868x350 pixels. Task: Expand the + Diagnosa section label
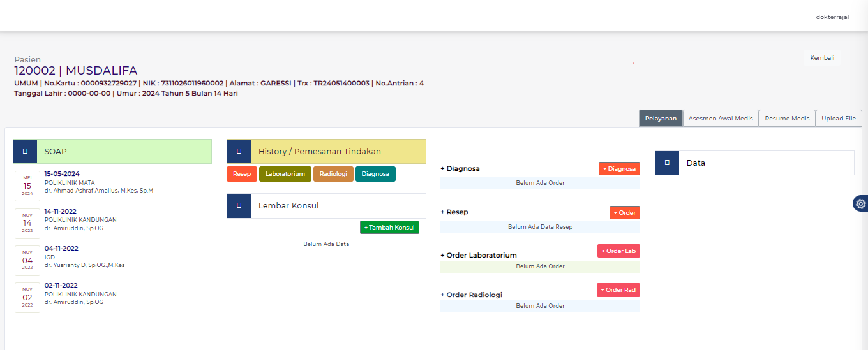[x=460, y=169]
